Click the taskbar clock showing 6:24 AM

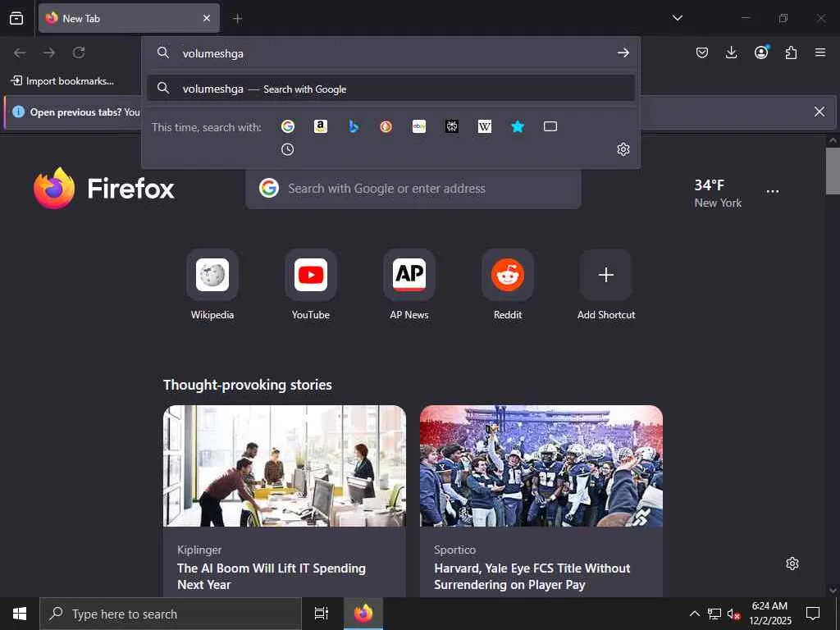pos(769,614)
